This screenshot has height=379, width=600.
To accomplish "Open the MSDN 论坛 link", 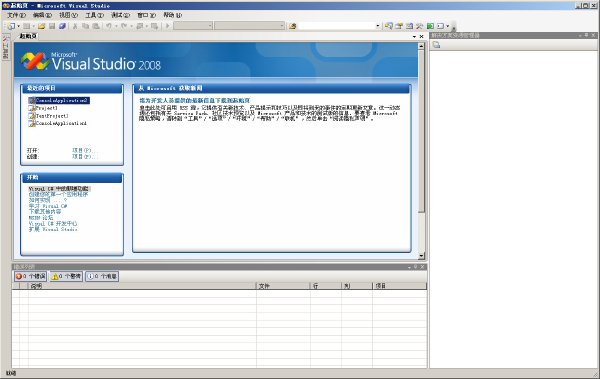I will tap(41, 217).
